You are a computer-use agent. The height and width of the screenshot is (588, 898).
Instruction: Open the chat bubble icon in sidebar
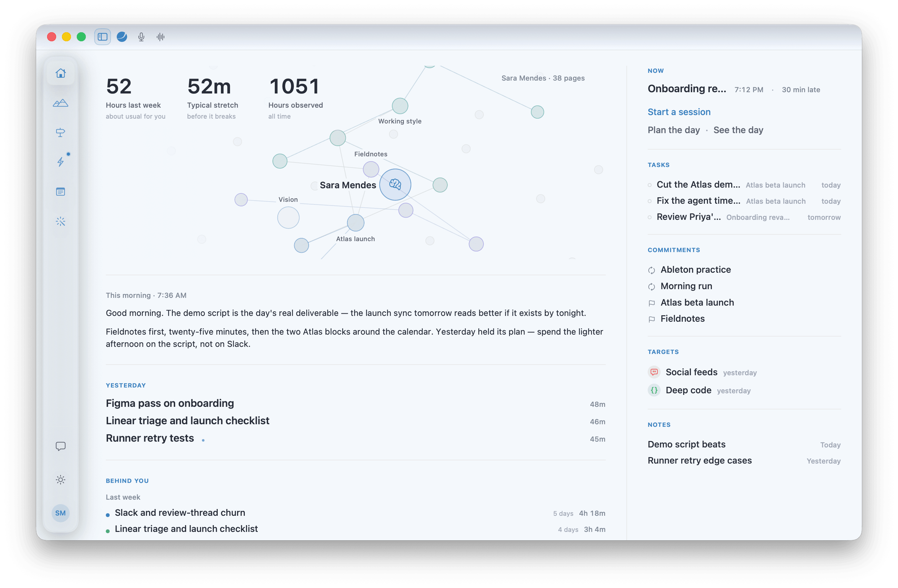(60, 446)
